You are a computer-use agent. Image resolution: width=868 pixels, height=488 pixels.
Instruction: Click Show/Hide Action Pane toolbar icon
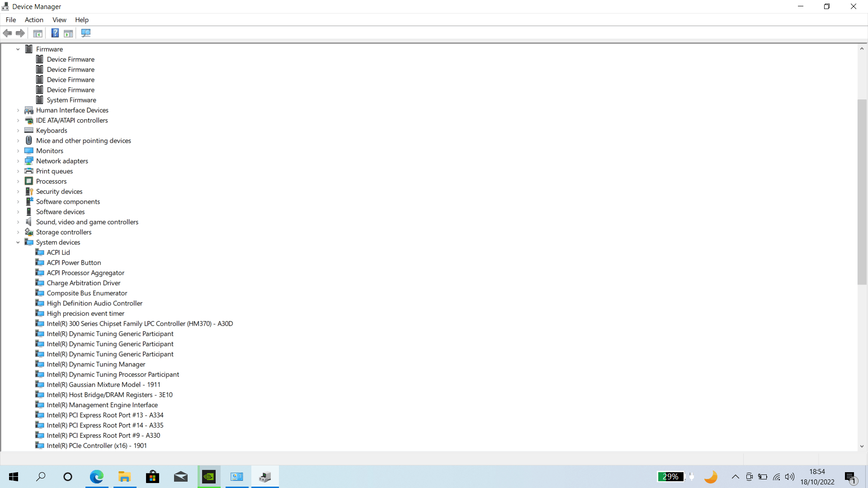[x=68, y=33]
